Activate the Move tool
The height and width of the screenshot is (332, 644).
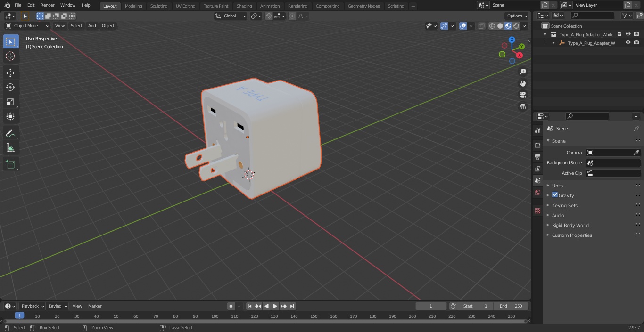pos(10,73)
